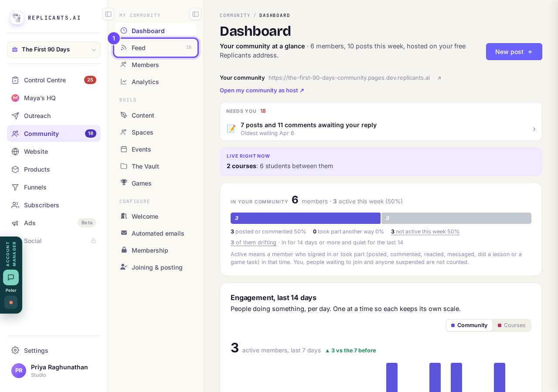The image size is (558, 392).
Task: Click the Analytics chart icon
Action: pos(124,82)
